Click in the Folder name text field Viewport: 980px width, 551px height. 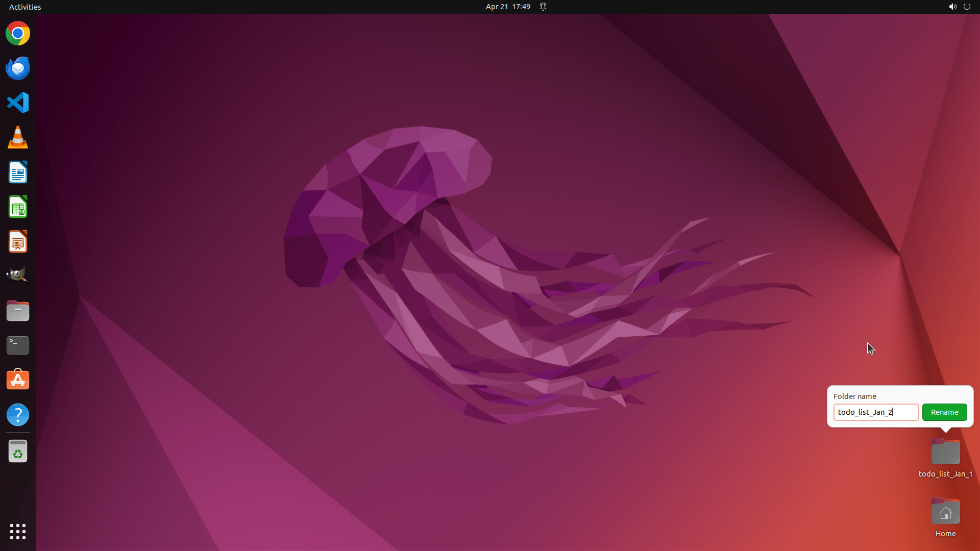(875, 412)
